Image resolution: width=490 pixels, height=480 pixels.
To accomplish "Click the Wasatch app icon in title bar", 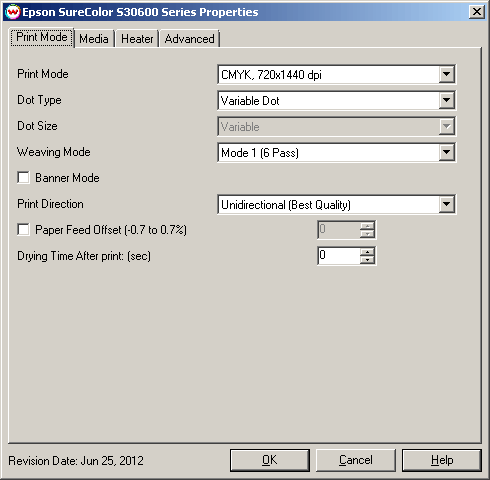I will click(x=13, y=12).
